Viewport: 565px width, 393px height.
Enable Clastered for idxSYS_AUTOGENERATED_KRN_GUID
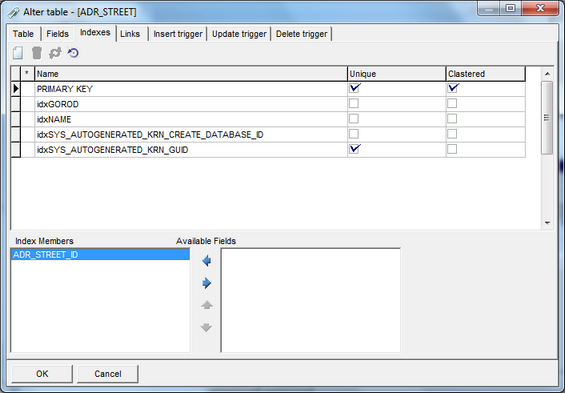(452, 149)
